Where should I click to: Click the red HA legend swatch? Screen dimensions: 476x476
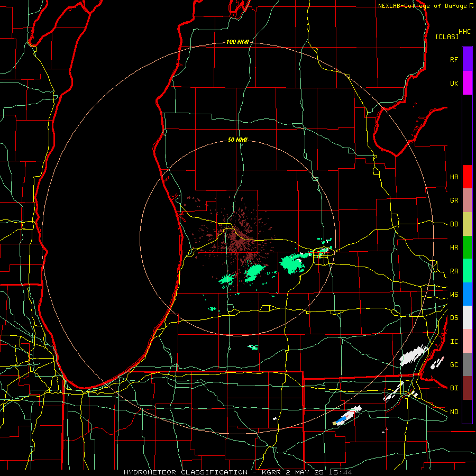tap(467, 177)
